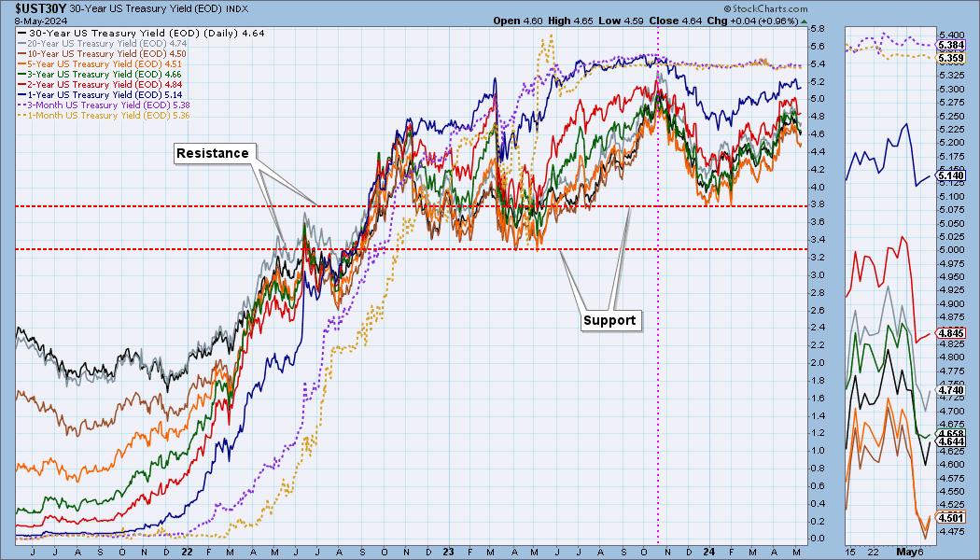This screenshot has width=980, height=560.
Task: Select the 30-Year US Treasury Yield legend entry
Action: [x=142, y=33]
